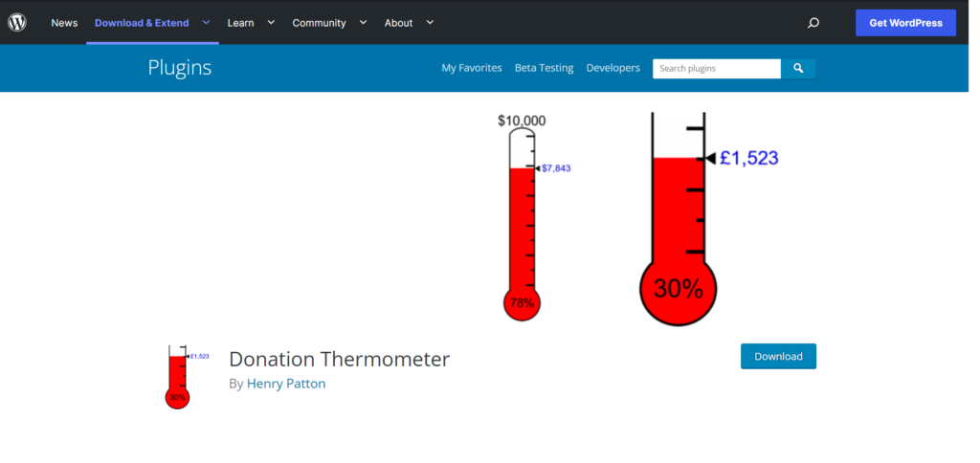980x463 pixels.
Task: Click the plugin search submit button
Action: 798,69
